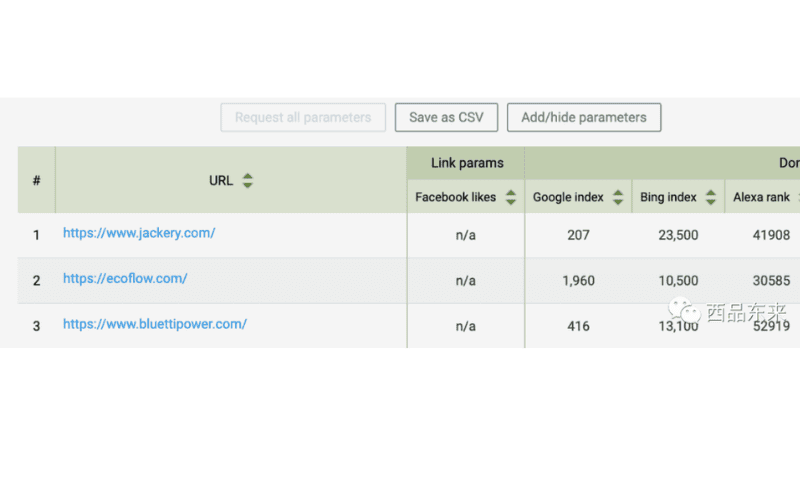Select Google index value 207

point(579,235)
